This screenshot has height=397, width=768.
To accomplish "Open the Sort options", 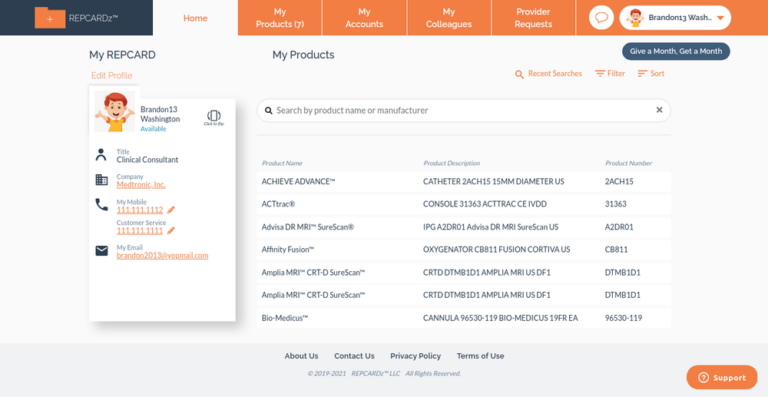I will click(x=651, y=73).
